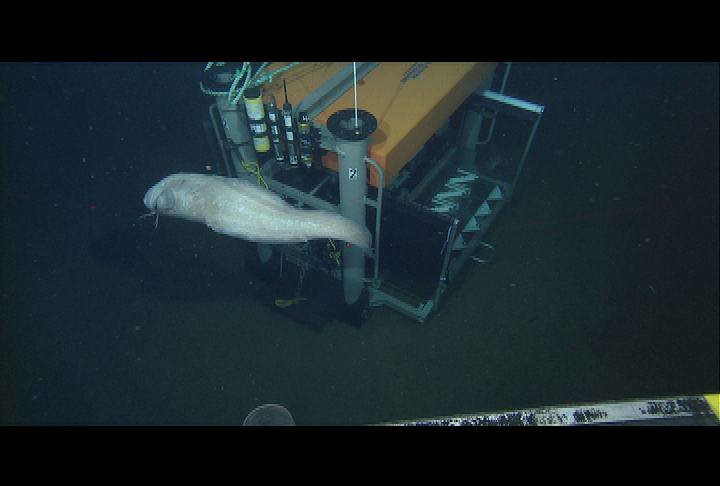Click the yellow rope beneath the lander
This screenshot has height=486, width=720.
tap(289, 300)
